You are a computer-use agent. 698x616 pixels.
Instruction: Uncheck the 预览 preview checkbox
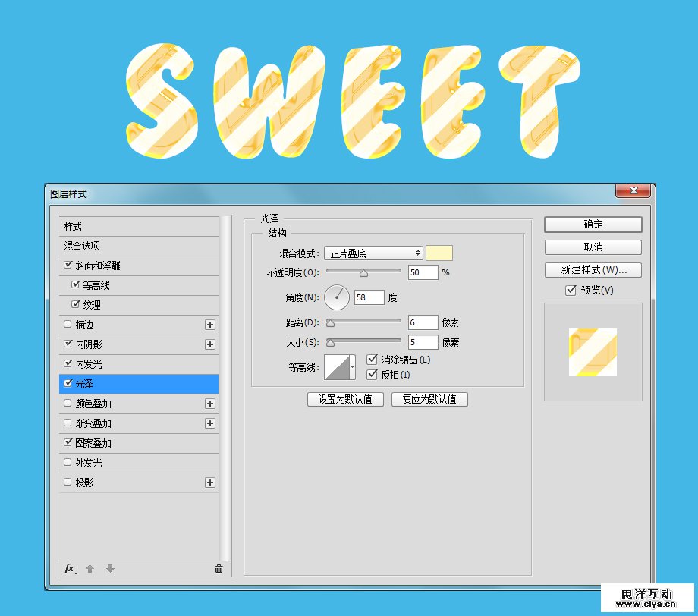point(571,291)
